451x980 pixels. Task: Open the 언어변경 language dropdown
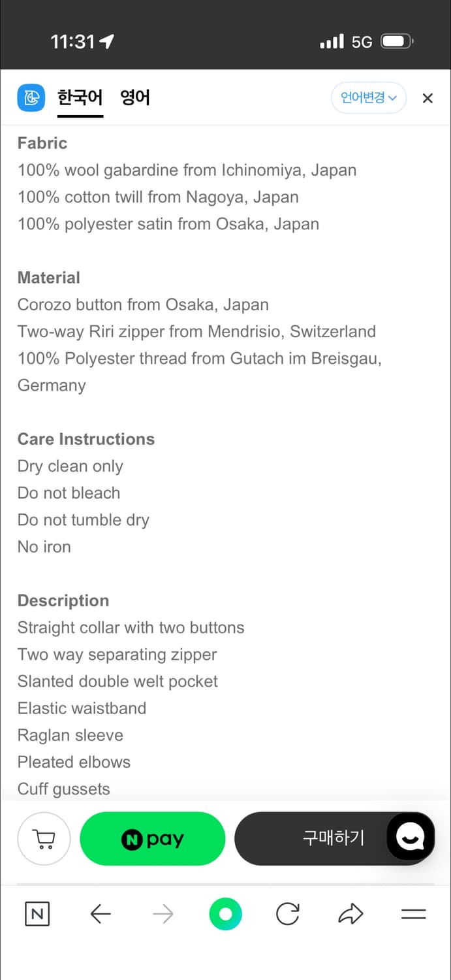tap(368, 98)
